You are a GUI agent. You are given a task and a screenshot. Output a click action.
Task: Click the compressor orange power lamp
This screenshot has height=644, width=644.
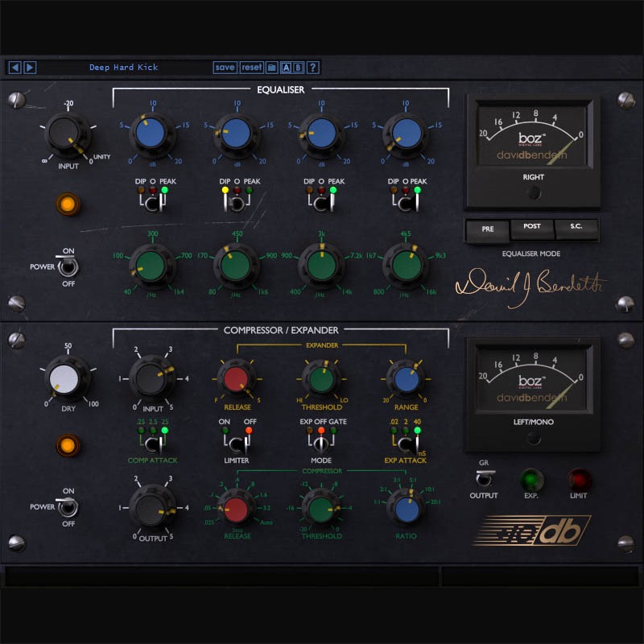pos(68,445)
